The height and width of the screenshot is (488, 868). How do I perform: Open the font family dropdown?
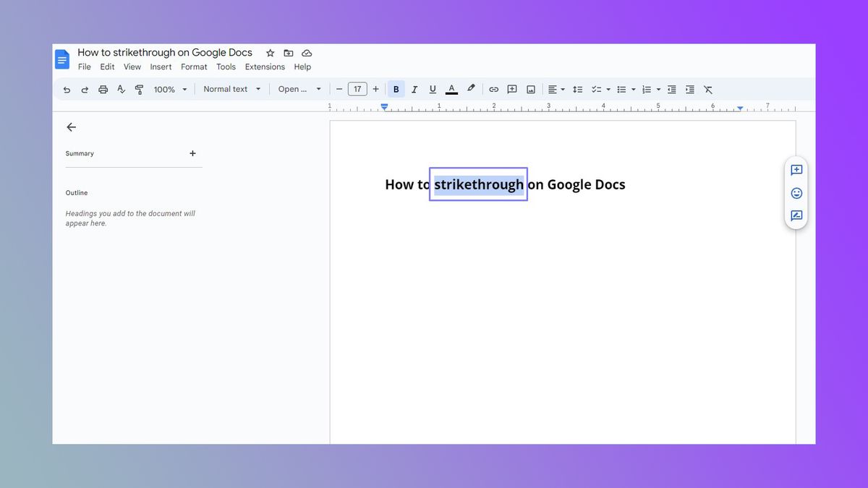click(299, 90)
